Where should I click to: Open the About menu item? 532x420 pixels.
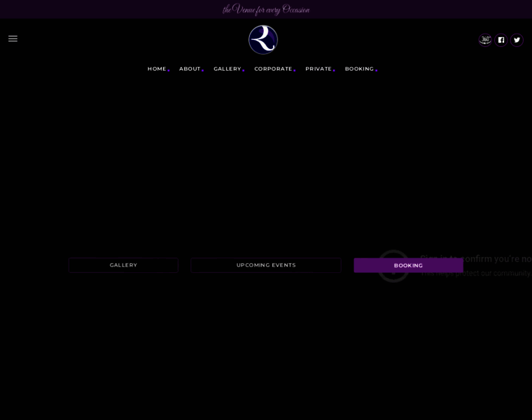pyautogui.click(x=190, y=69)
